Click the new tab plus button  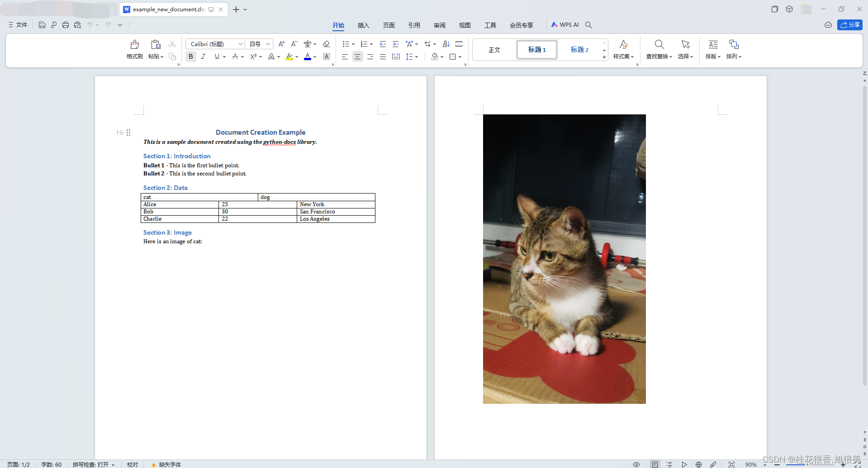pos(236,9)
